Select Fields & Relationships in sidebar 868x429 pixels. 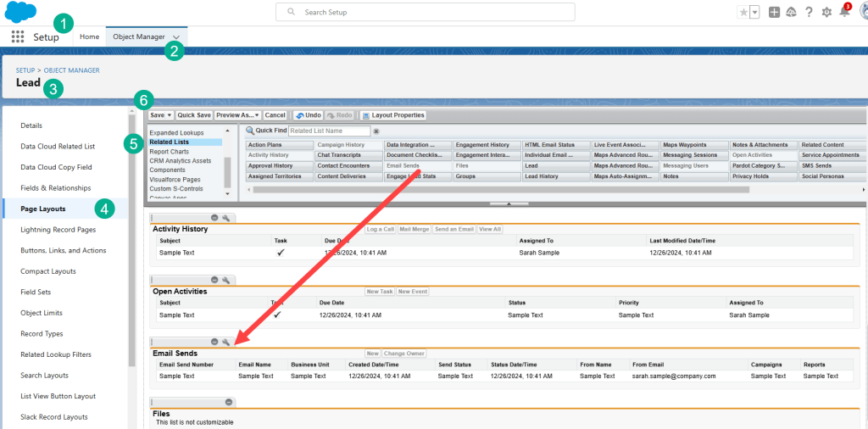pyautogui.click(x=55, y=187)
